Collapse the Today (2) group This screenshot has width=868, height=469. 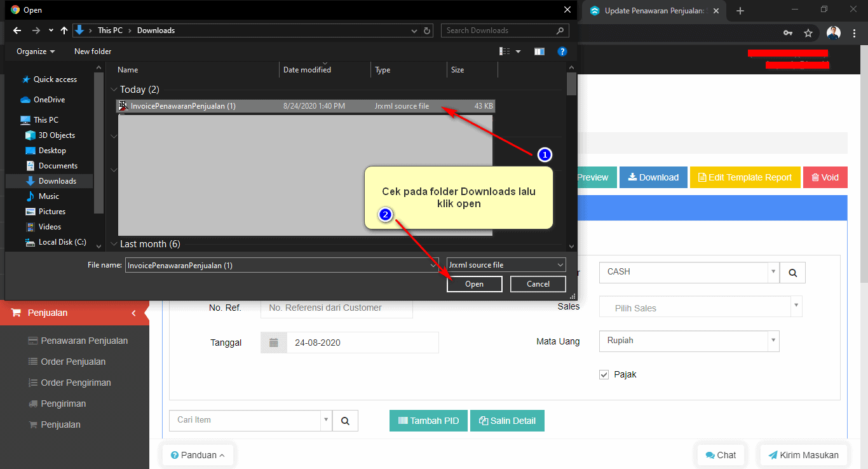pos(114,90)
